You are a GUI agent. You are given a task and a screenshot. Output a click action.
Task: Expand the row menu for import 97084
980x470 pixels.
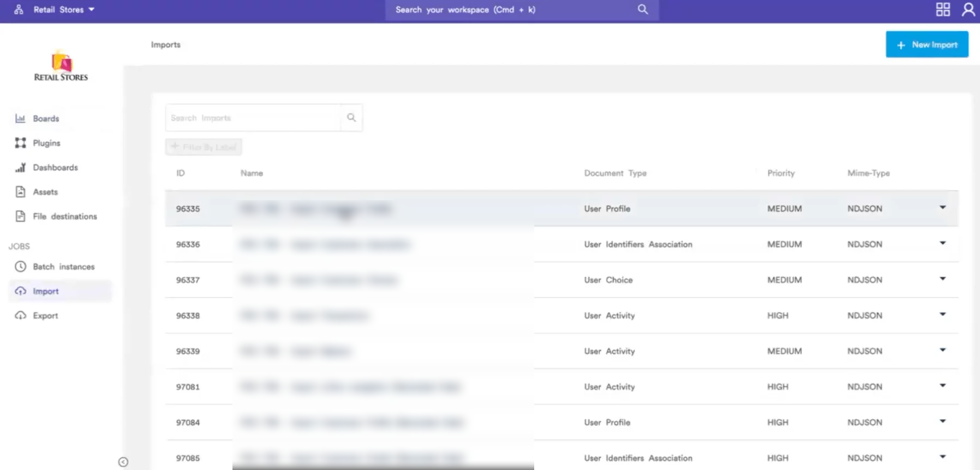click(942, 421)
